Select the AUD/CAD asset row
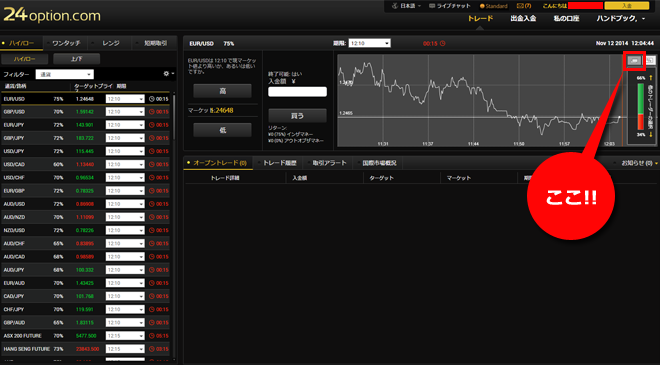The height and width of the screenshot is (365, 660). coord(85,256)
